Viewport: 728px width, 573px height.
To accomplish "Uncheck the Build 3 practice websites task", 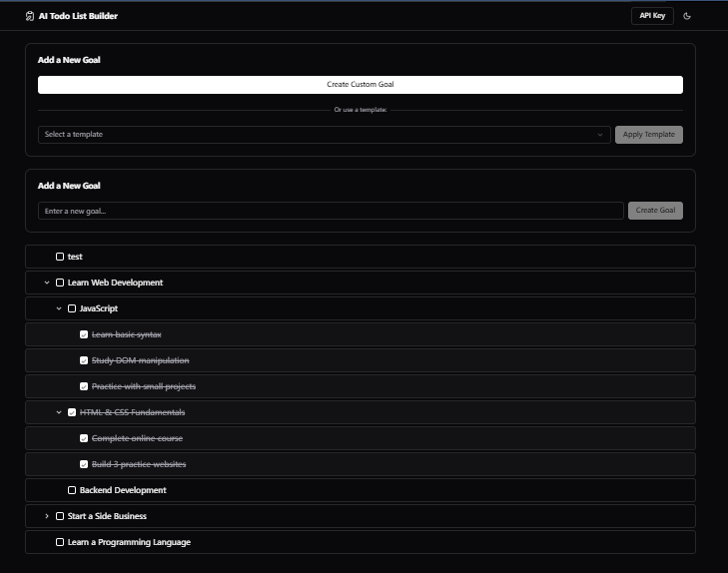I will (x=84, y=464).
